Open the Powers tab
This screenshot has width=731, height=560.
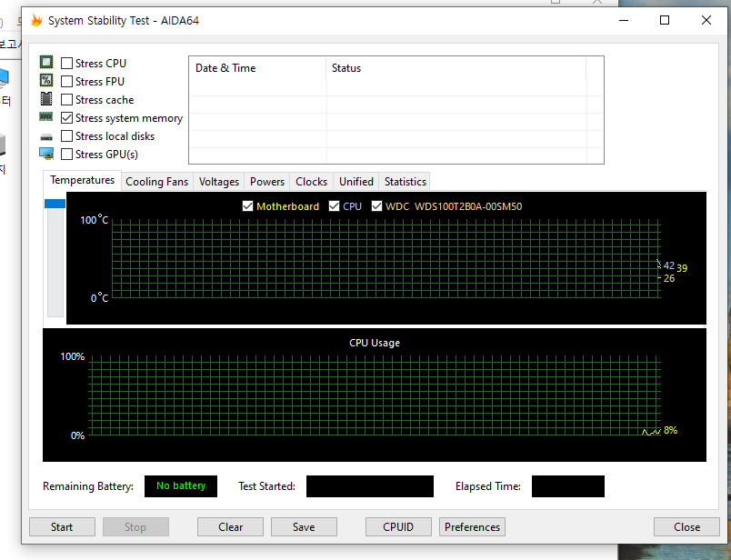(x=267, y=182)
